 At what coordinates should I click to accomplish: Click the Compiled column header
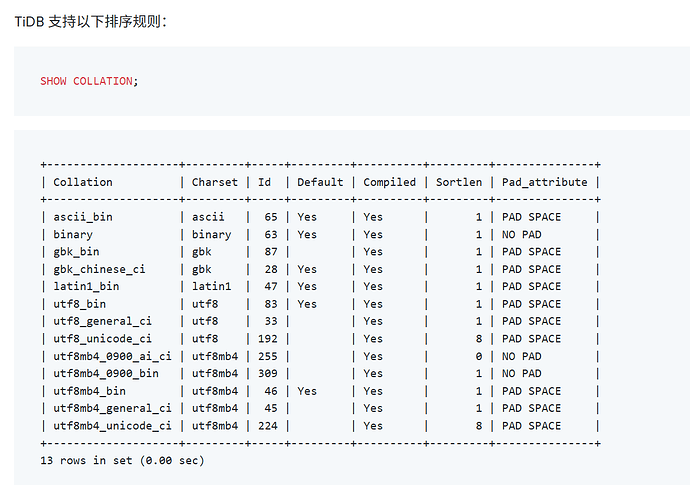pyautogui.click(x=389, y=182)
